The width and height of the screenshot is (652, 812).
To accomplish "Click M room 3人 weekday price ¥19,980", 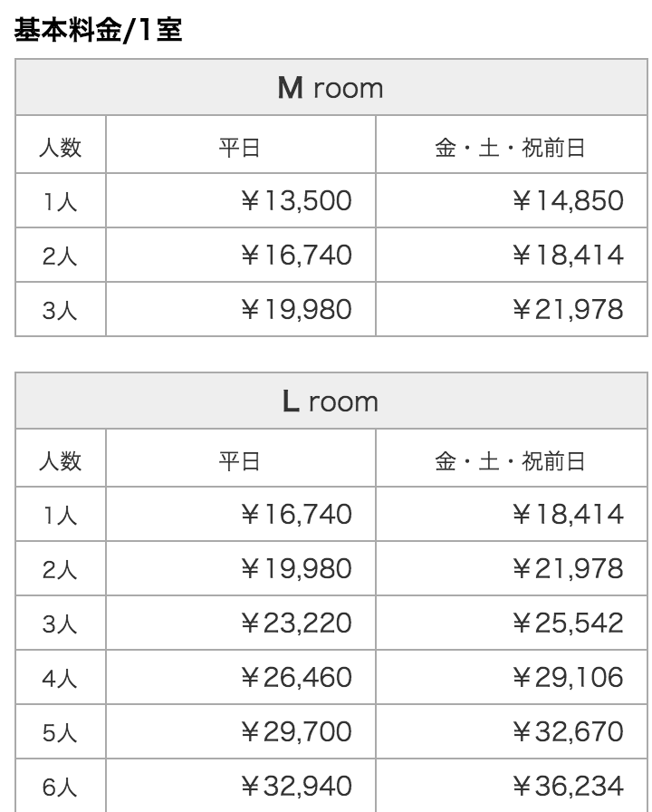I will pyautogui.click(x=296, y=310).
